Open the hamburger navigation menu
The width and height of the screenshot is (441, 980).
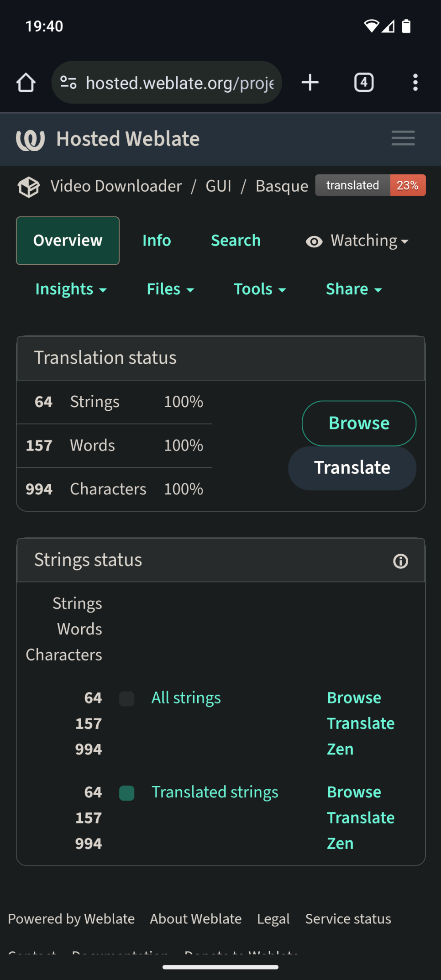403,138
